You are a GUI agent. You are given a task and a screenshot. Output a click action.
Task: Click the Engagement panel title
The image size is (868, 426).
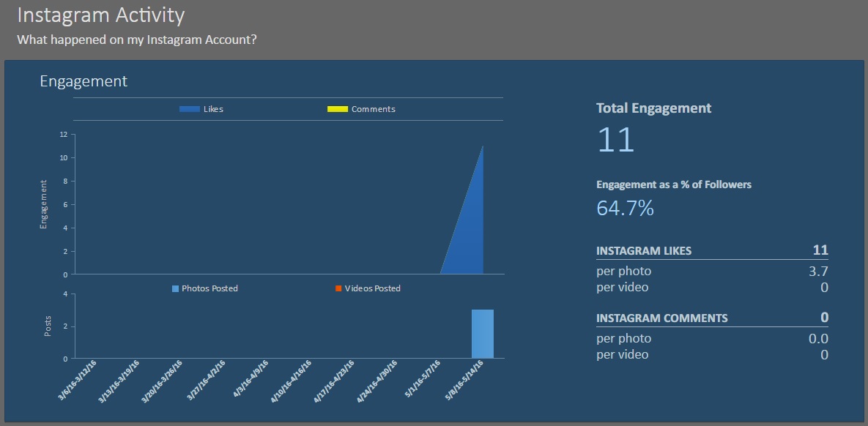coord(84,81)
